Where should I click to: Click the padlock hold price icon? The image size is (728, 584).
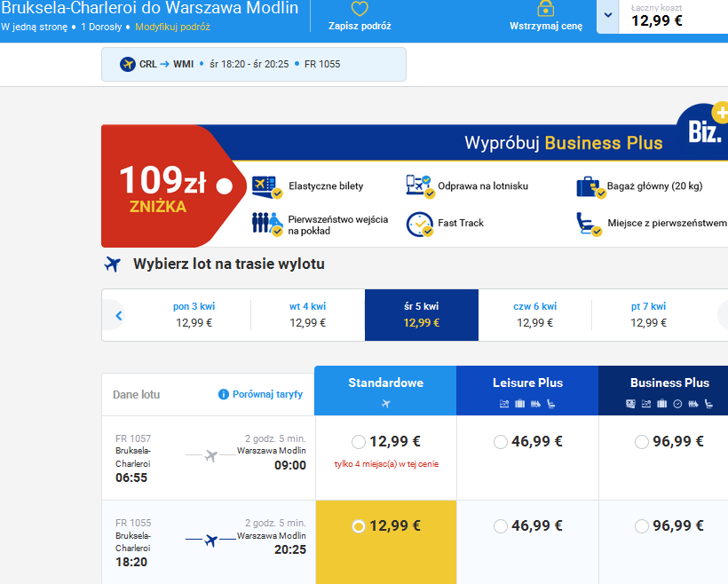(545, 8)
